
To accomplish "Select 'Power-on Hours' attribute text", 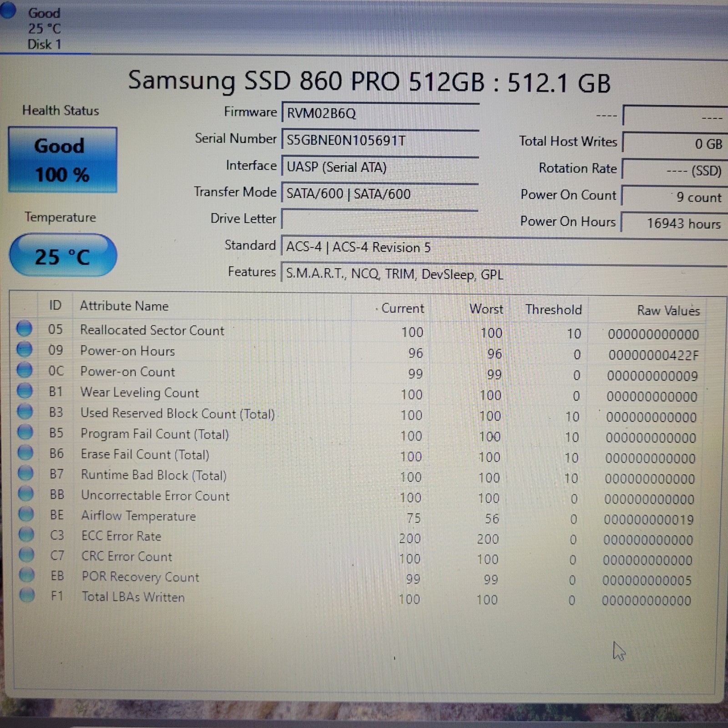I will pos(127,351).
